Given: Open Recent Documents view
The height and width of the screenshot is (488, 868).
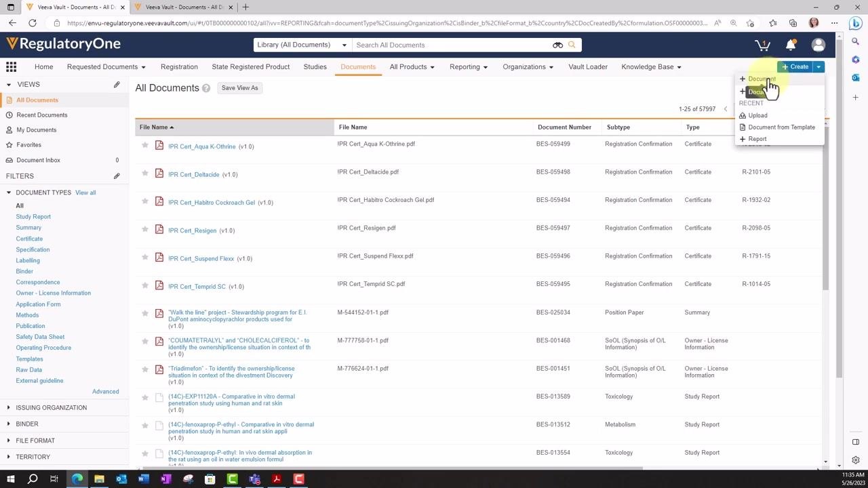Looking at the screenshot, I should click(42, 115).
